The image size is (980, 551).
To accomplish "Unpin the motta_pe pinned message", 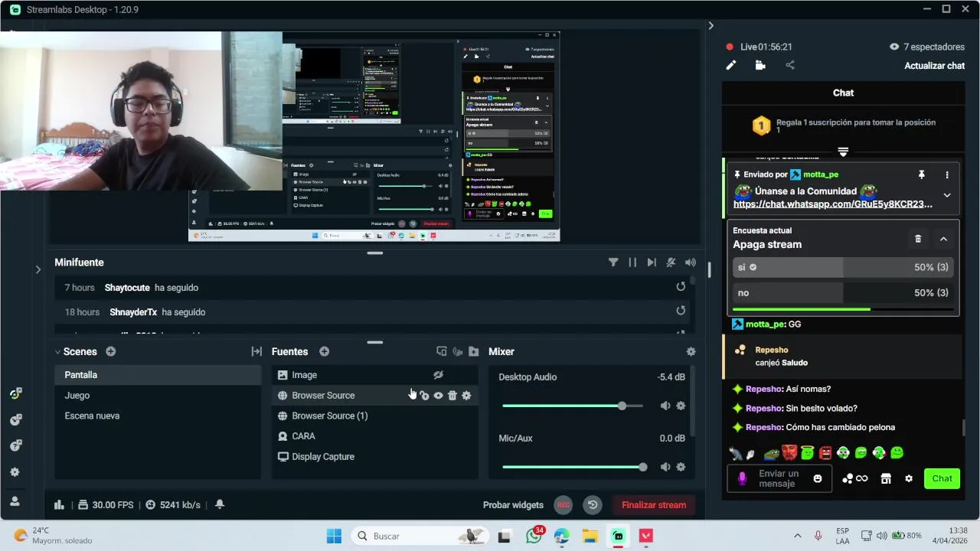I will [922, 174].
